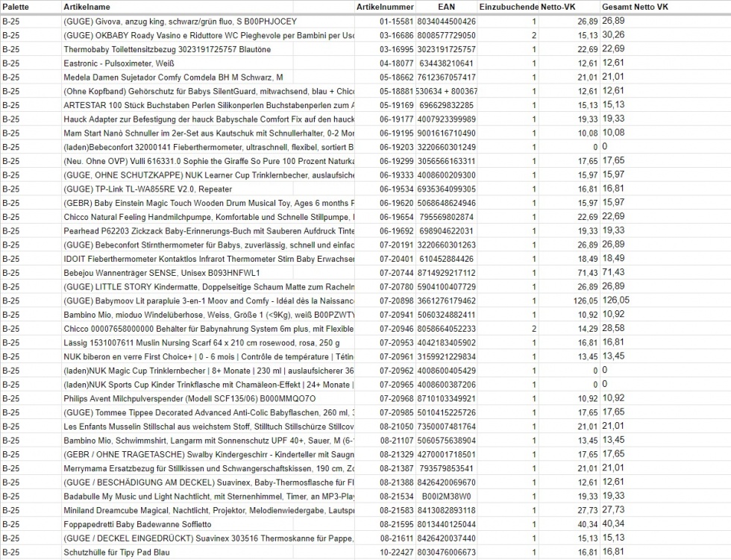This screenshot has width=731, height=560.
Task: Select the Hauck Adapter article name
Action: tap(208, 119)
